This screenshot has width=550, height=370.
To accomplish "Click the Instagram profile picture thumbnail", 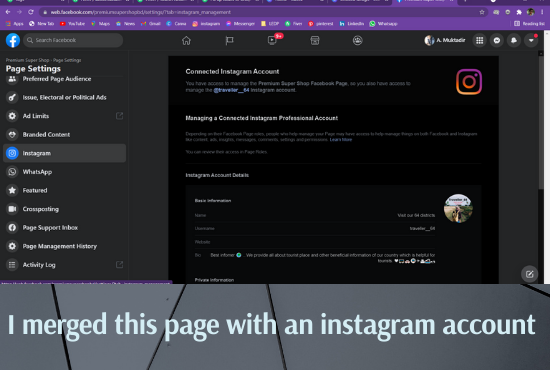I will (458, 208).
